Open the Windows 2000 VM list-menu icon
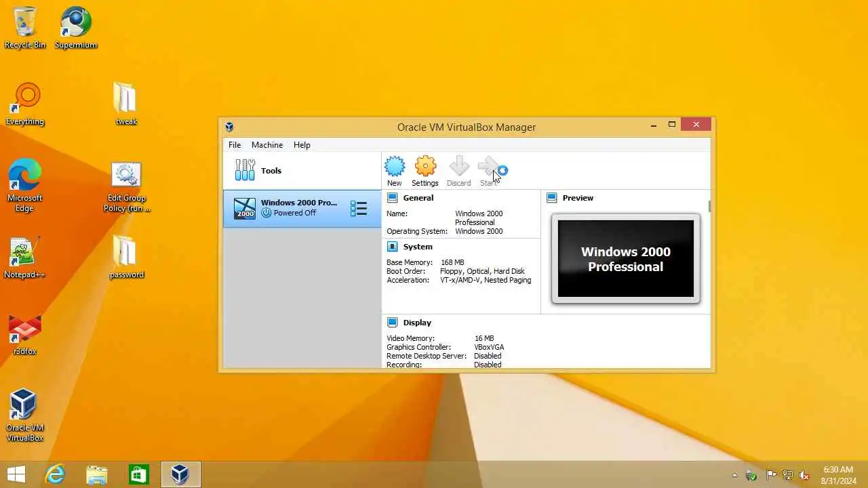The image size is (868, 488). click(358, 209)
